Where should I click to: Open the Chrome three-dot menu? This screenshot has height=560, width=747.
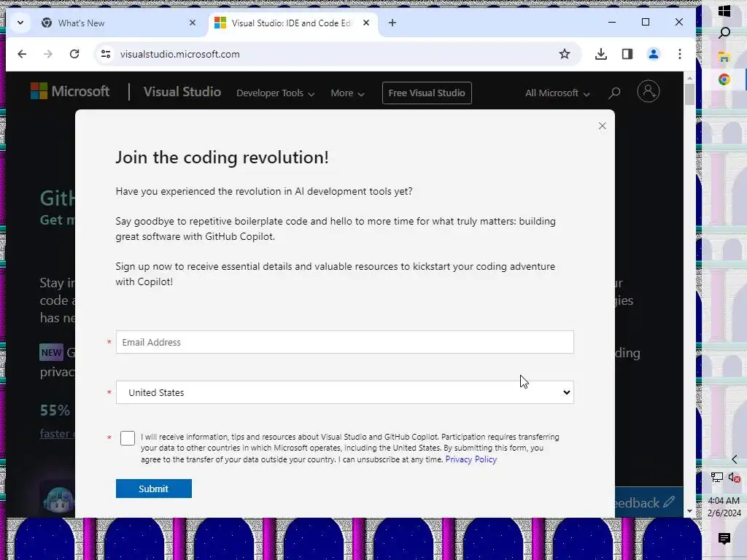[679, 54]
